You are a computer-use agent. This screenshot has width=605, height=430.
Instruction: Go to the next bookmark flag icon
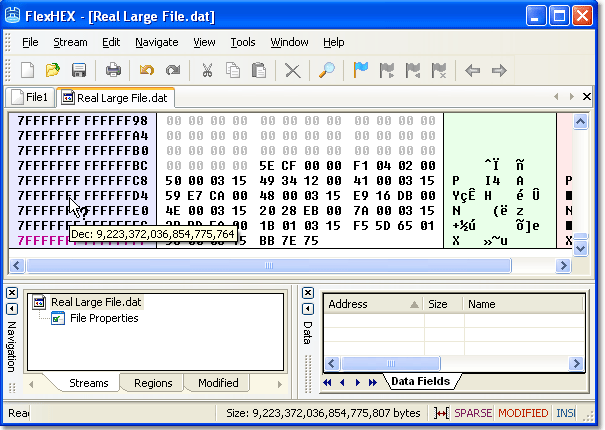click(387, 70)
